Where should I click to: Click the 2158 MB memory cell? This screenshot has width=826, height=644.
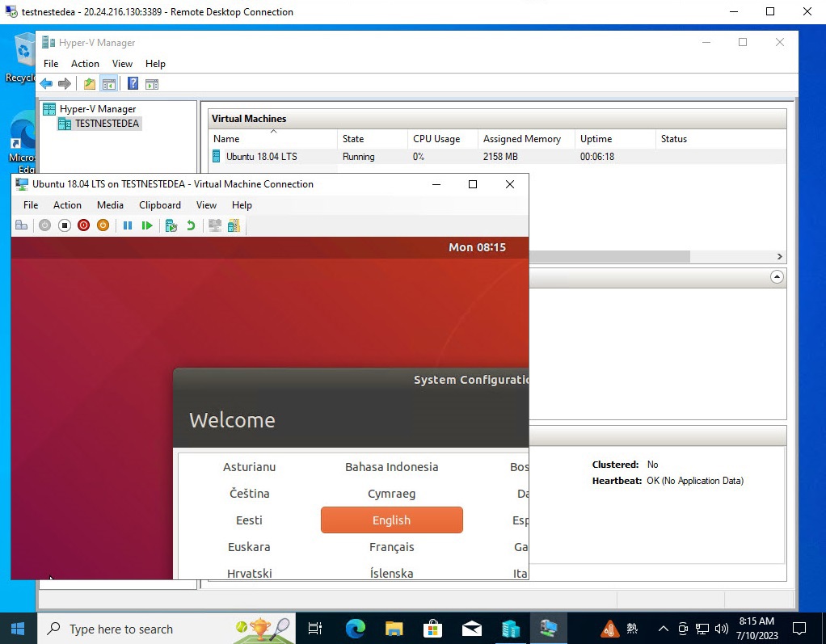point(500,157)
